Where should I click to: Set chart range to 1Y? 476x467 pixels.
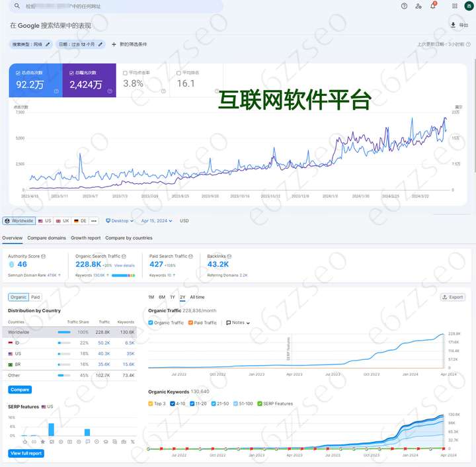[x=173, y=297]
